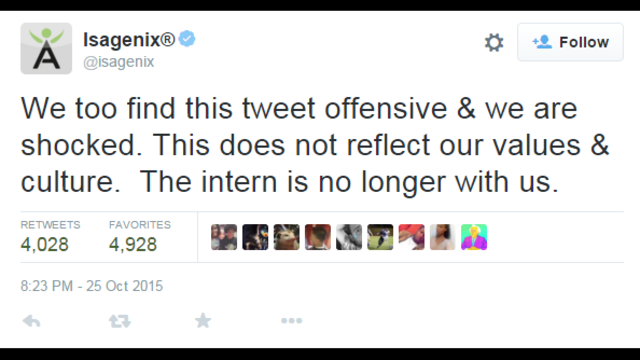Open the green and purple cartoon avatar
640x360 pixels.
pos(474,237)
